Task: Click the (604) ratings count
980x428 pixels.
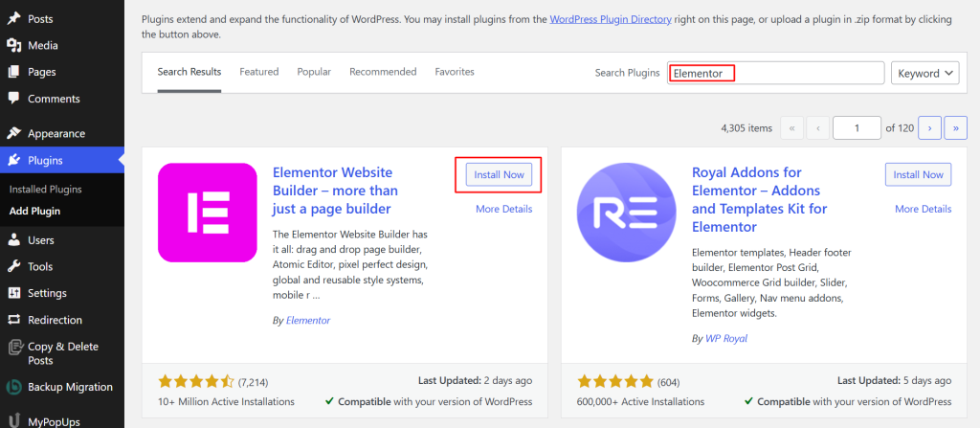Action: tap(668, 382)
